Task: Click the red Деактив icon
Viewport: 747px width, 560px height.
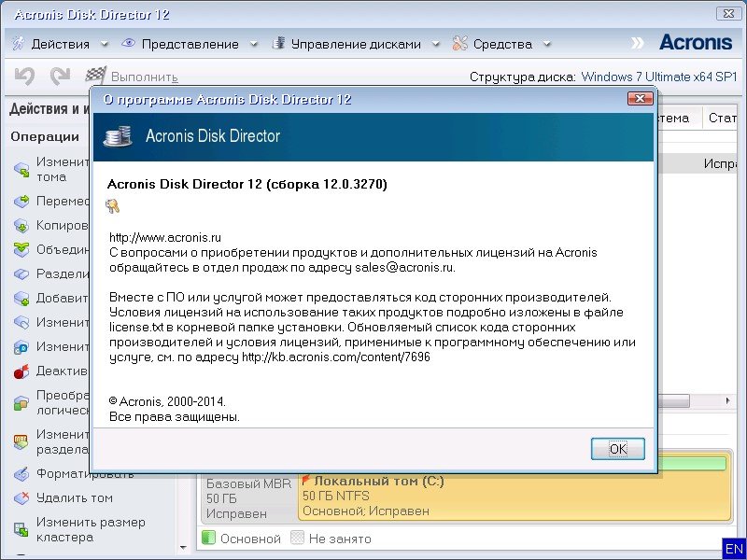Action: point(21,371)
